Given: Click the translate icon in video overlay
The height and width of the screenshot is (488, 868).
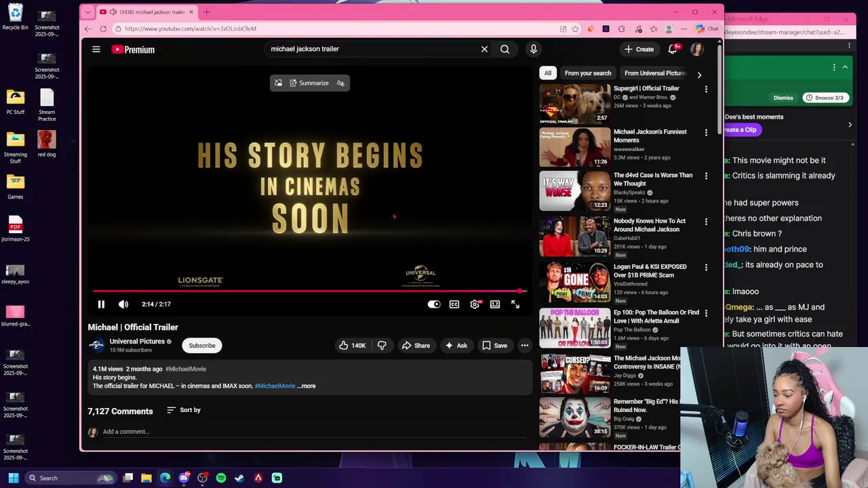Looking at the screenshot, I should tap(340, 83).
